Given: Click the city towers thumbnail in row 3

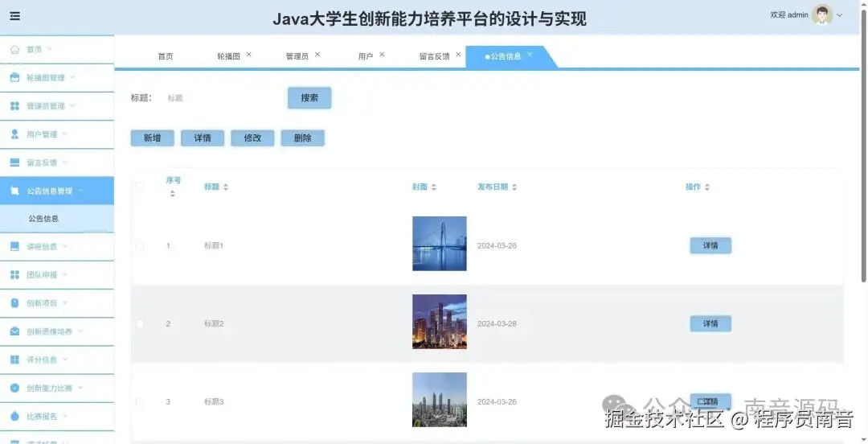Looking at the screenshot, I should coord(440,400).
